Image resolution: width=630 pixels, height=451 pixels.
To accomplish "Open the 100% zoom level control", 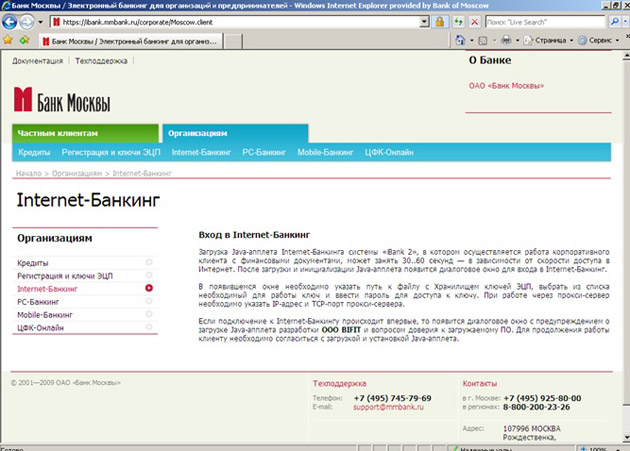I will [599, 449].
